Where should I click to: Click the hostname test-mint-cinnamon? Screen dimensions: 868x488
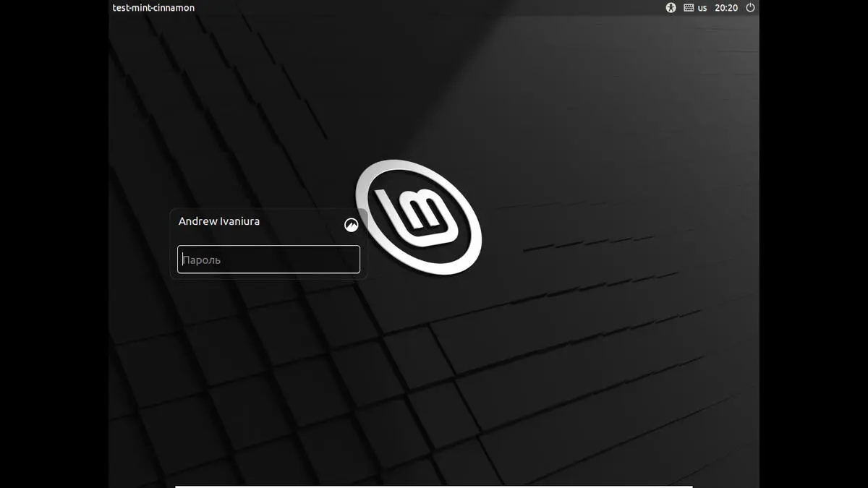click(153, 8)
